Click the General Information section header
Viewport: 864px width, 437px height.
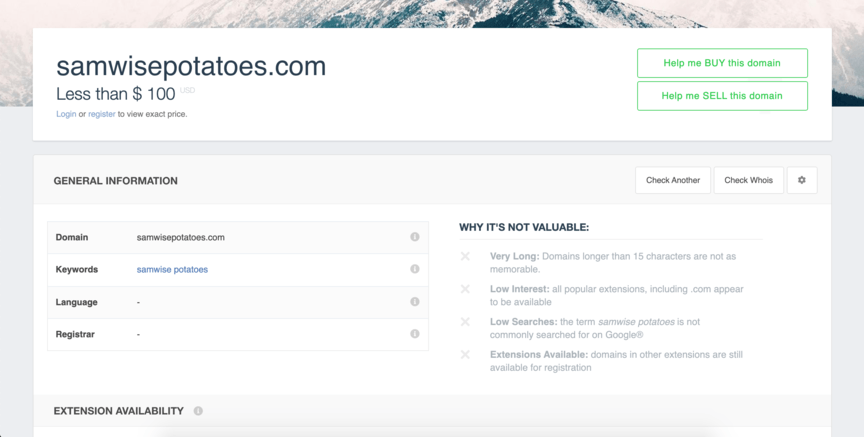pyautogui.click(x=116, y=181)
